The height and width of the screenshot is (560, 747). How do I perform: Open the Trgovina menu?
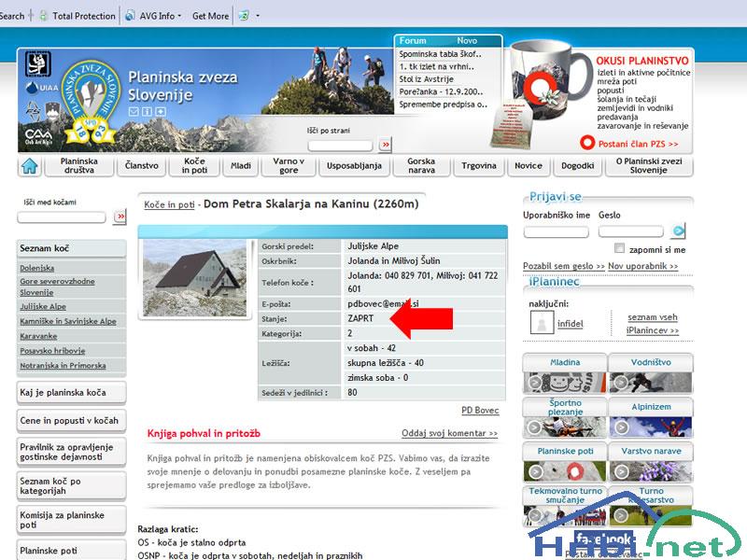[479, 166]
